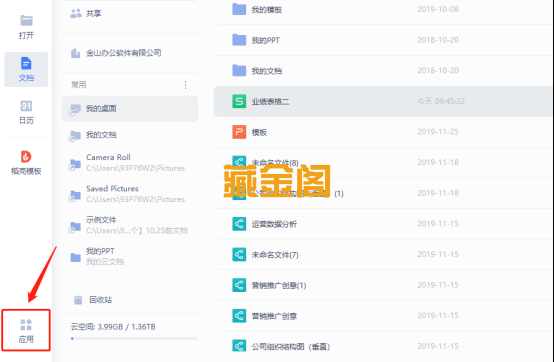Click the 2019-10-08 date of 我的模板
Image resolution: width=554 pixels, height=362 pixels.
[x=438, y=9]
